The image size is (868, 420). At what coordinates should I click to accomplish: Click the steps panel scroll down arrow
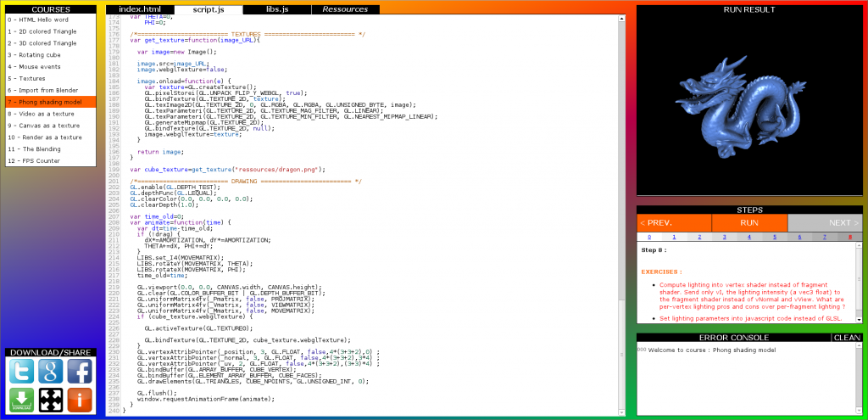pyautogui.click(x=859, y=319)
